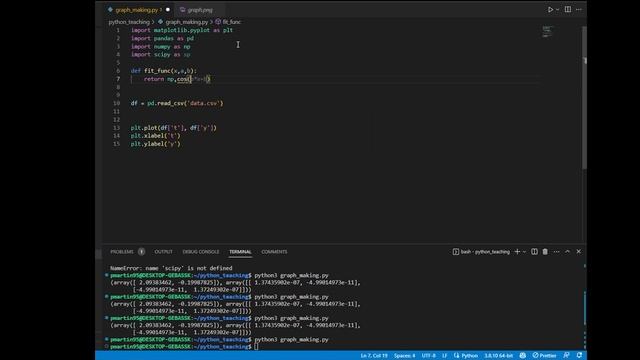Click the Copilot face status icon
Screen dimensions: 640x360
click(x=522, y=356)
